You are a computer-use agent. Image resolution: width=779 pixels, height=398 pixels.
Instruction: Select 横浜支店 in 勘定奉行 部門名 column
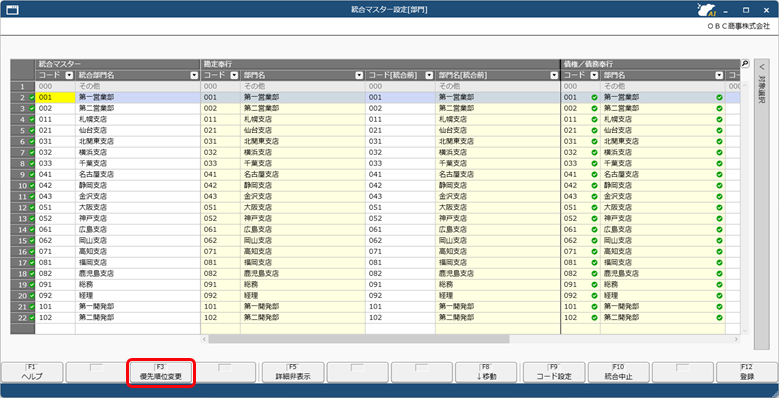[x=303, y=152]
